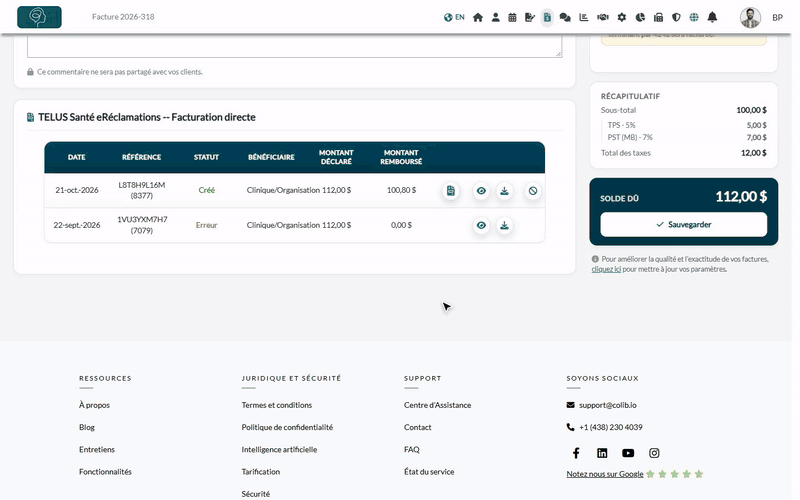View claim L8T8H9L16M with eye icon

click(481, 191)
